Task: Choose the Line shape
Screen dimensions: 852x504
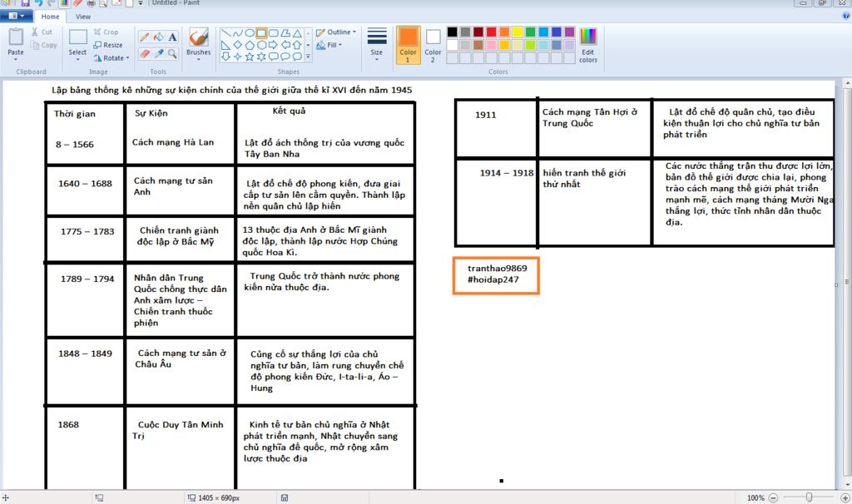Action: (x=225, y=33)
